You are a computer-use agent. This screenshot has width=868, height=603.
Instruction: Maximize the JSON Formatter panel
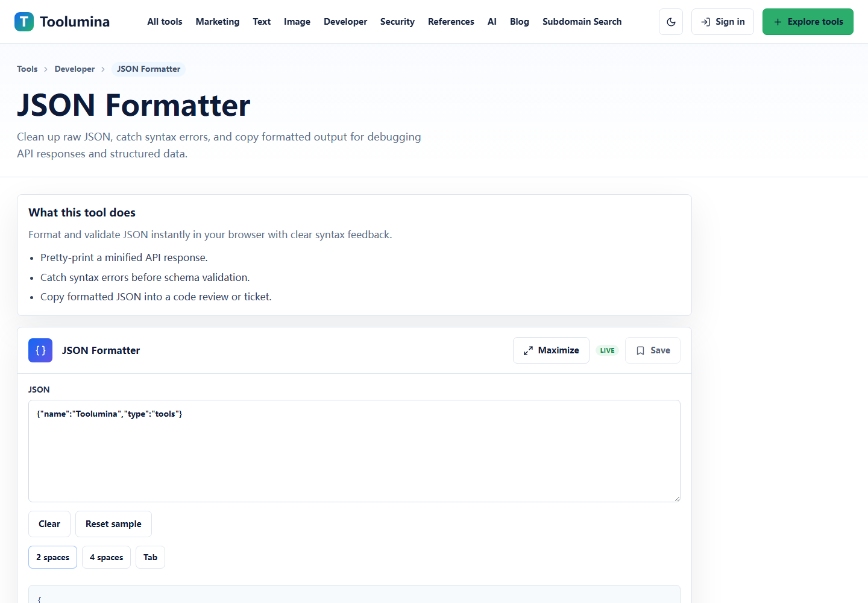(x=551, y=350)
